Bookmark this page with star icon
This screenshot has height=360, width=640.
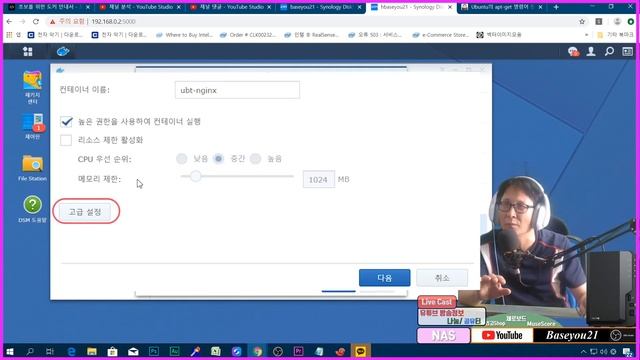(582, 22)
